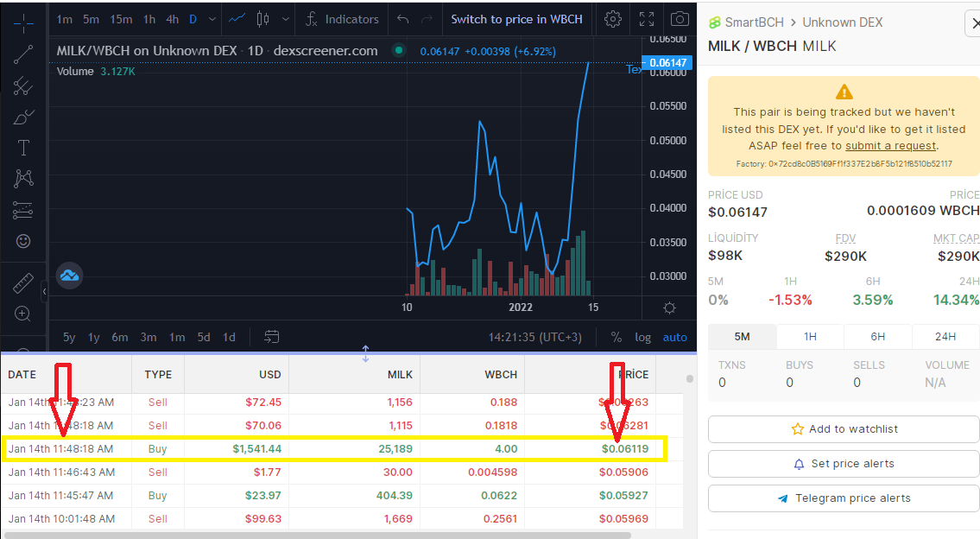Select the 1d date range
The height and width of the screenshot is (539, 980).
230,337
